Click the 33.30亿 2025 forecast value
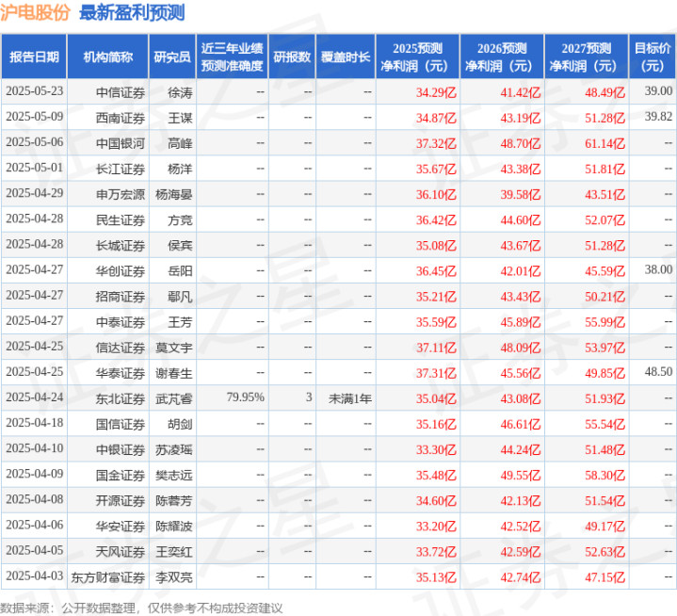This screenshot has width=677, height=616. point(436,449)
